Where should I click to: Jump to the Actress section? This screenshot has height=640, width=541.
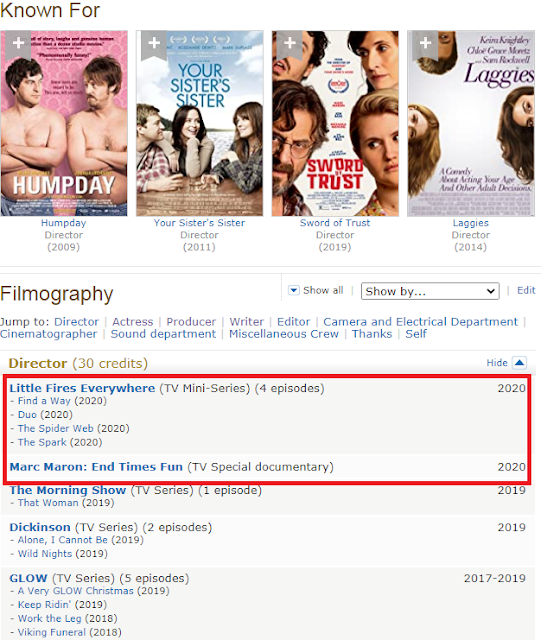(133, 322)
